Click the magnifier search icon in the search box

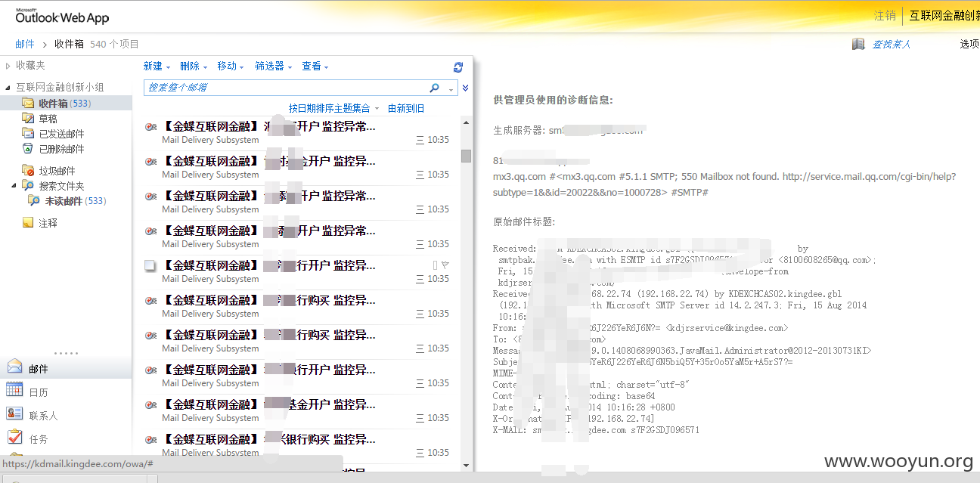[434, 88]
